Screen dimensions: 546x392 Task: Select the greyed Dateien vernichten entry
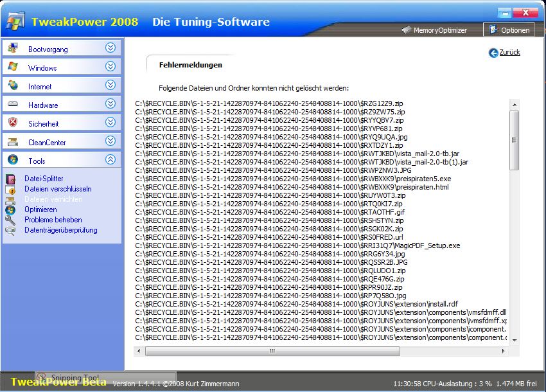point(53,199)
